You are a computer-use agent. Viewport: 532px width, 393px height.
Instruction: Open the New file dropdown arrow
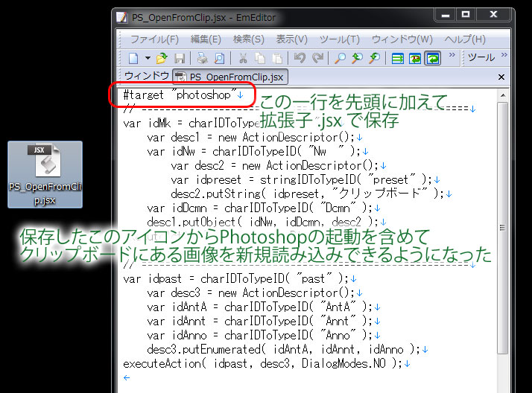(x=148, y=58)
